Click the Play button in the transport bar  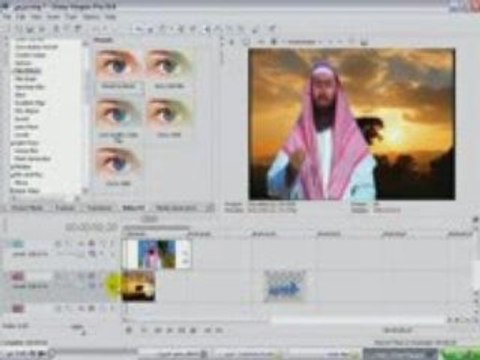169,330
